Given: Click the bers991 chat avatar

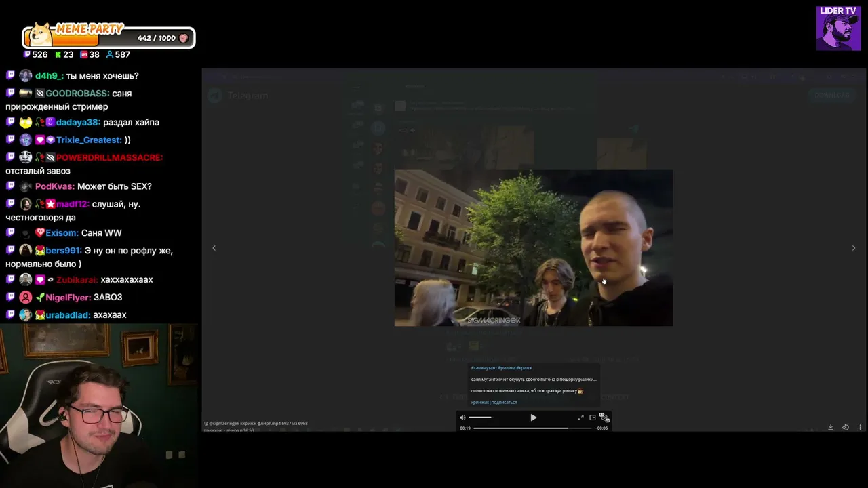Looking at the screenshot, I should coord(26,251).
